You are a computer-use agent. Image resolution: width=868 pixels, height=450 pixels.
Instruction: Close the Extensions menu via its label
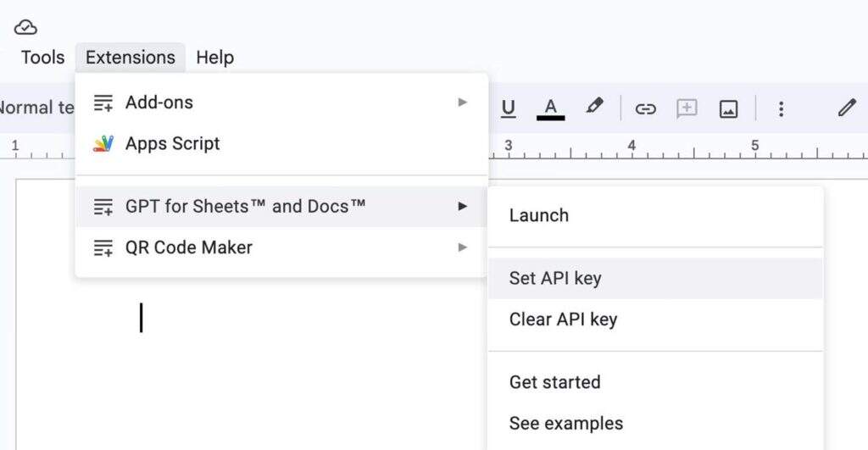point(130,58)
